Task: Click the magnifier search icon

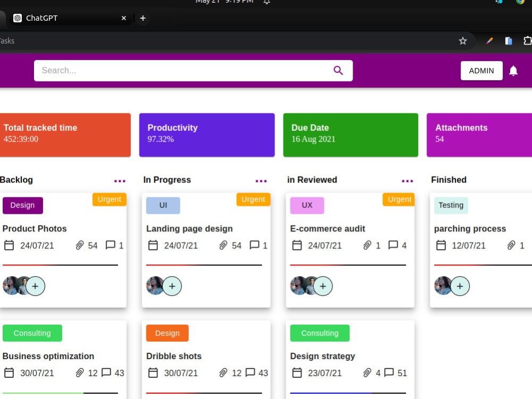Action: coord(338,70)
